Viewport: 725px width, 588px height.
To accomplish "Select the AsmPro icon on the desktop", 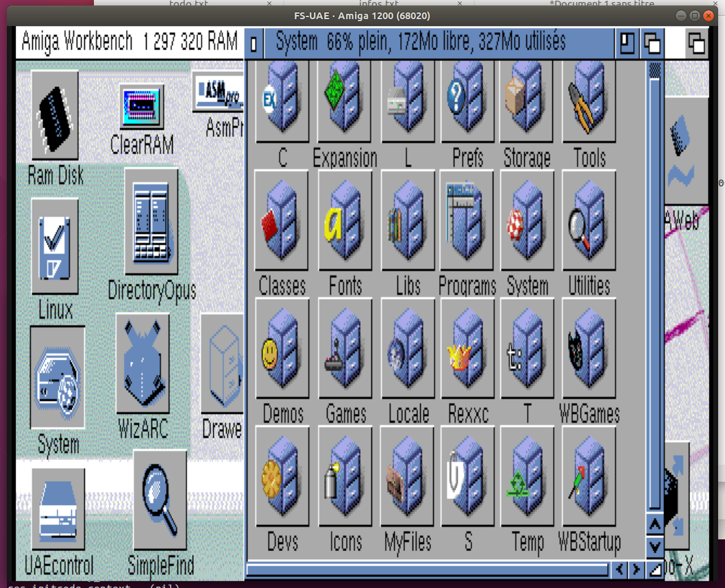I will (218, 92).
